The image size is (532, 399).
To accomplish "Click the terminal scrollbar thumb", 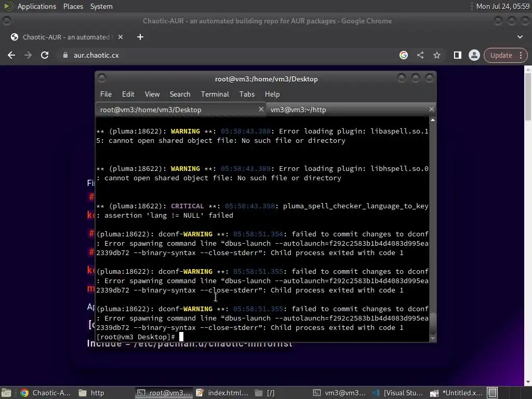I will [x=433, y=324].
